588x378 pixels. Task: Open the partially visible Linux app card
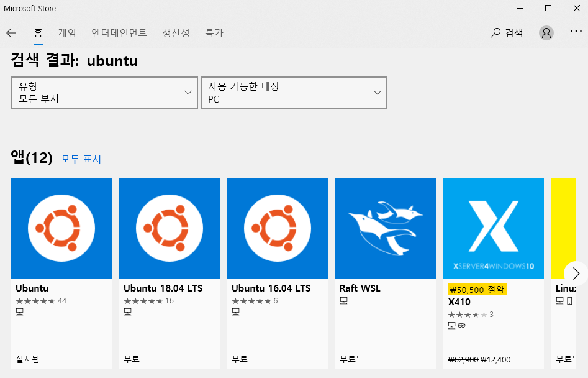click(x=564, y=273)
